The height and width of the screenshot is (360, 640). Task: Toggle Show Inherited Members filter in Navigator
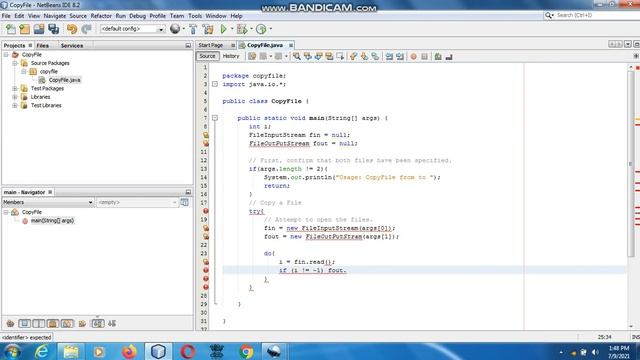point(10,324)
